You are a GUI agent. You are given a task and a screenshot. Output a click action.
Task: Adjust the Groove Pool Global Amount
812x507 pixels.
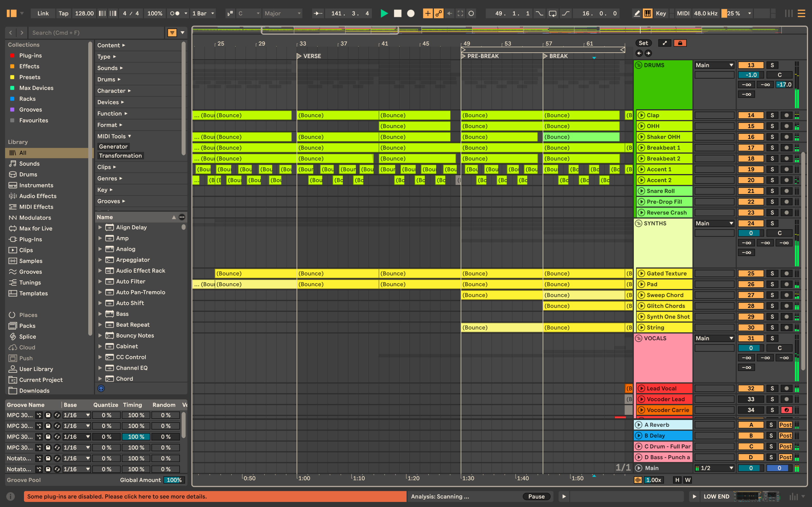coord(174,480)
